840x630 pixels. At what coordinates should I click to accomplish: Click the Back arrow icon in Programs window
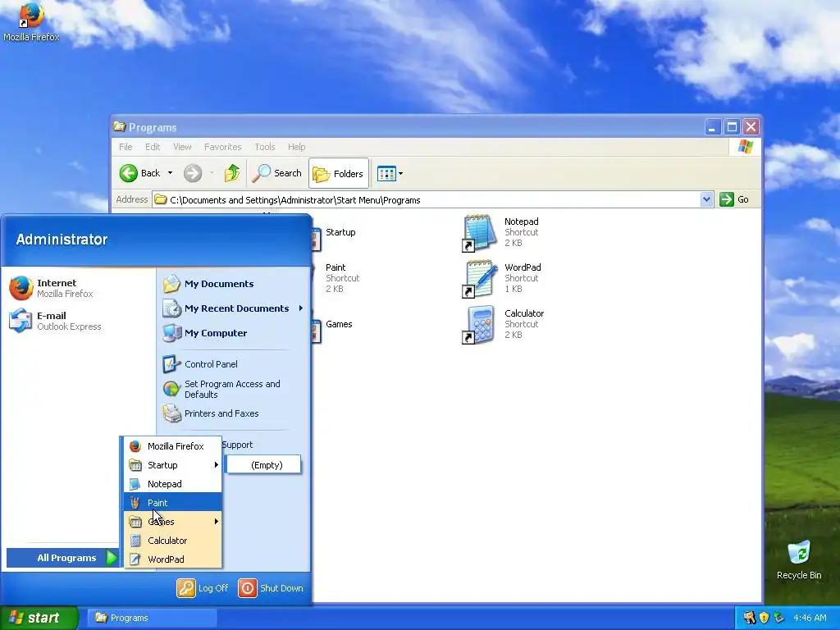coord(129,173)
